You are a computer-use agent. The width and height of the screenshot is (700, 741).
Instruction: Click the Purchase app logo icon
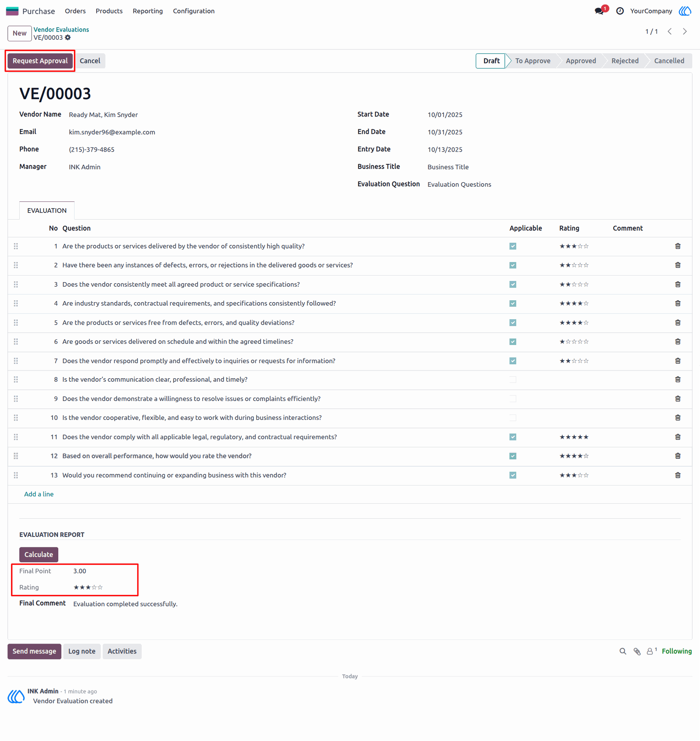(x=12, y=11)
